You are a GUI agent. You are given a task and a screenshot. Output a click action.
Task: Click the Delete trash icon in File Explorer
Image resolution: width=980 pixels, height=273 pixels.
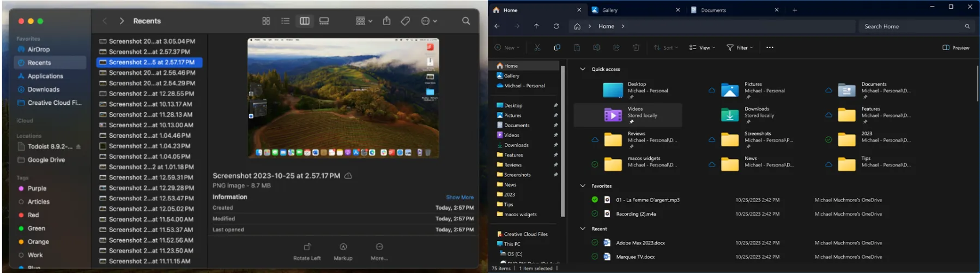click(636, 48)
